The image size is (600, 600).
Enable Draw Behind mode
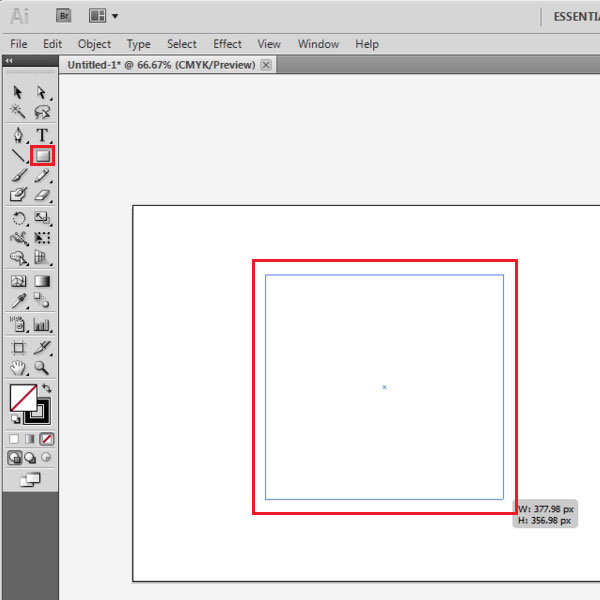pos(30,457)
